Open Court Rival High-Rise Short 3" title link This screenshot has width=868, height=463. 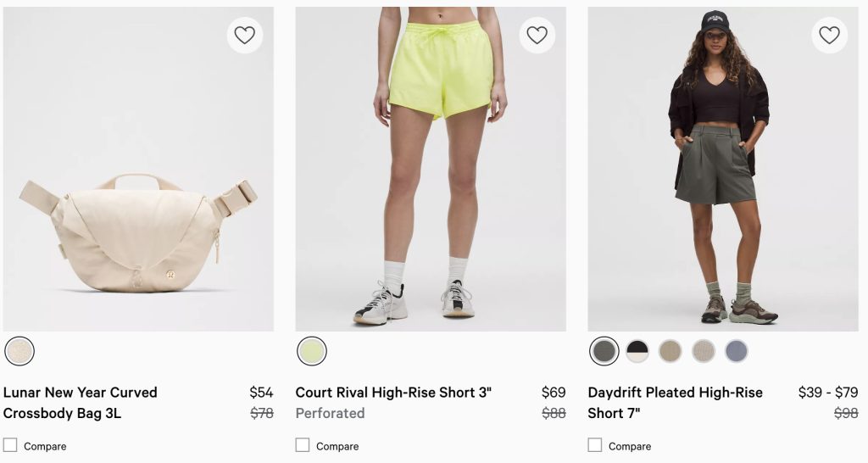pyautogui.click(x=393, y=393)
